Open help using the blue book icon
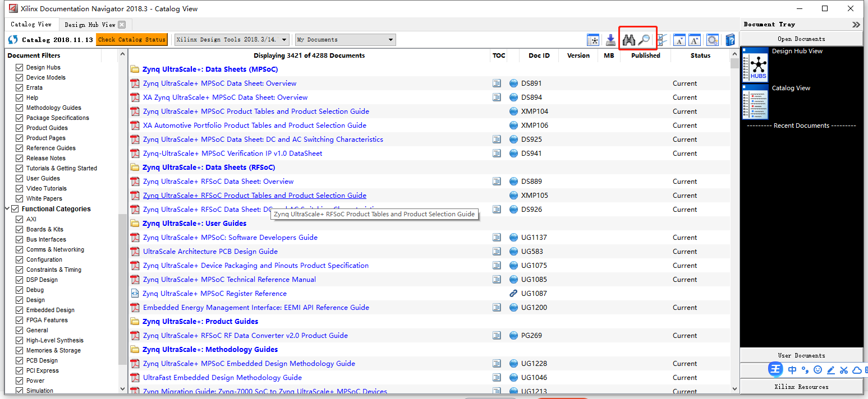The image size is (868, 399). [x=729, y=39]
